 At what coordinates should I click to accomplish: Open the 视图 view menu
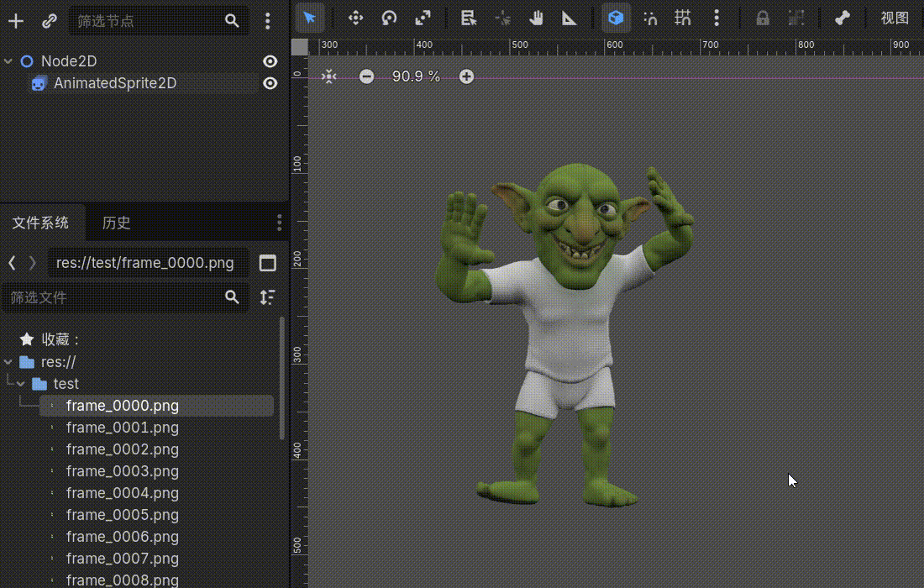click(x=895, y=18)
